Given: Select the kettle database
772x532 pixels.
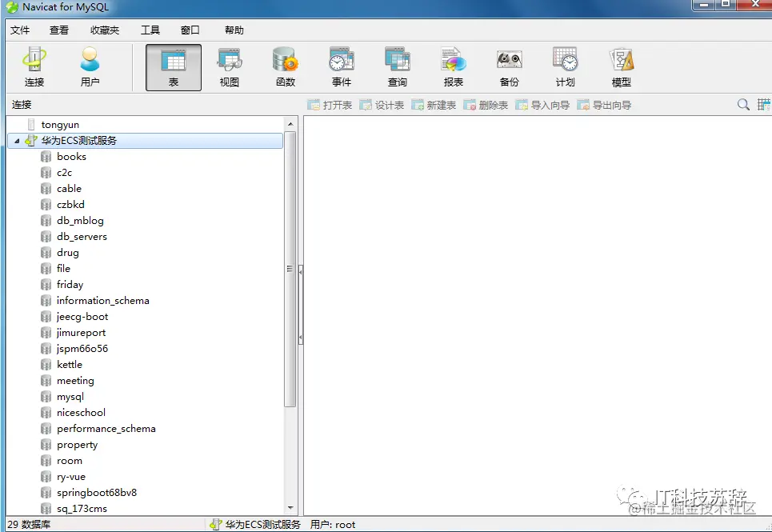Looking at the screenshot, I should click(x=70, y=365).
